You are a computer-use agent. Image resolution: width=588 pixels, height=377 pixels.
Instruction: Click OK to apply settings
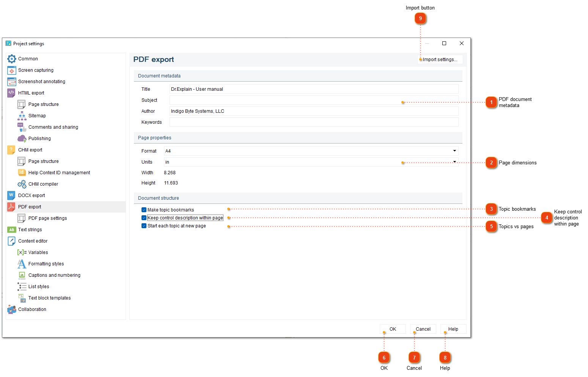click(x=393, y=329)
